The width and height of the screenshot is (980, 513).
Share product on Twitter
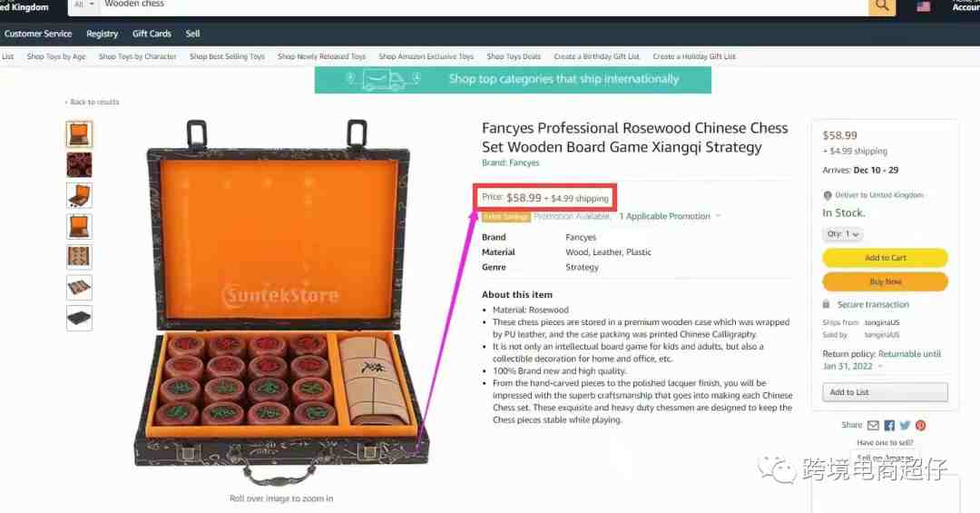pos(905,426)
